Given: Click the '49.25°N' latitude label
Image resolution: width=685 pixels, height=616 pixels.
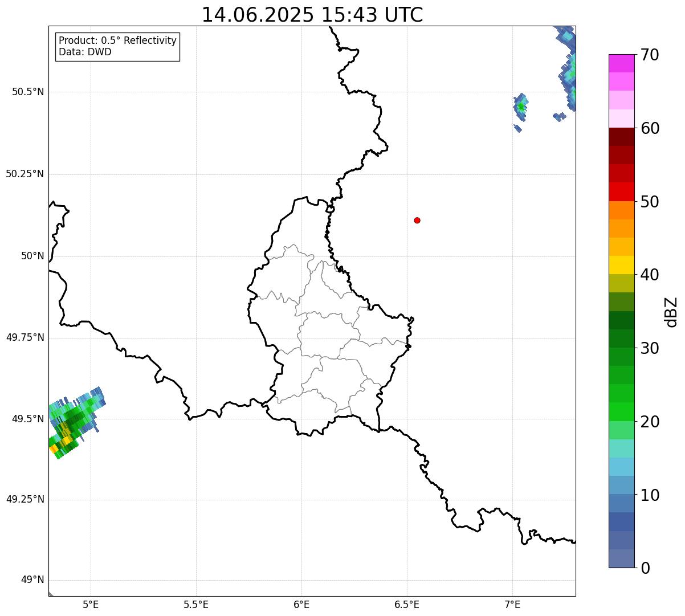Looking at the screenshot, I should pos(25,499).
